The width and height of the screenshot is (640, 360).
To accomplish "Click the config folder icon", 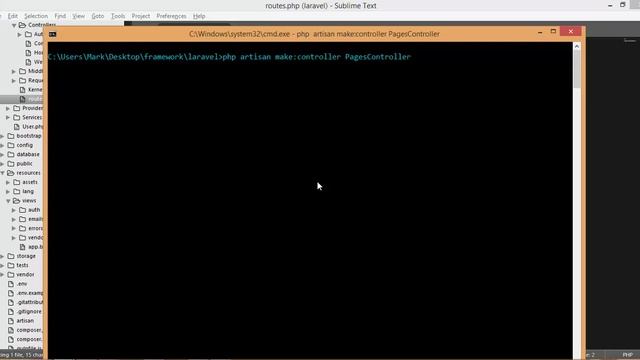I will point(11,145).
